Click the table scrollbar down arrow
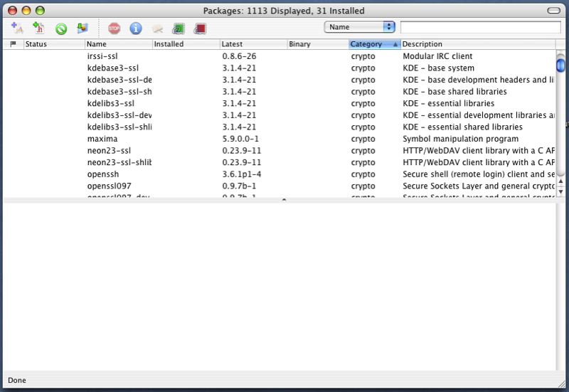569x392 pixels. tap(560, 191)
